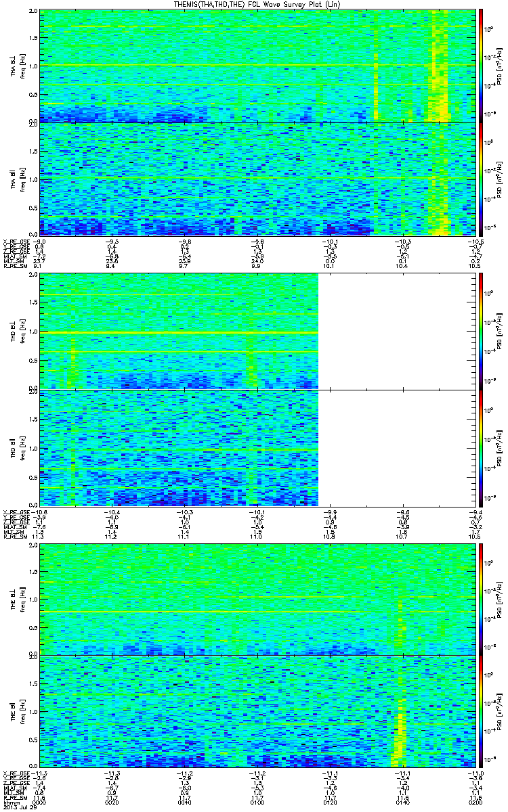
Task: Click the THE B⊥ spectrogram panel
Action: [x=258, y=599]
